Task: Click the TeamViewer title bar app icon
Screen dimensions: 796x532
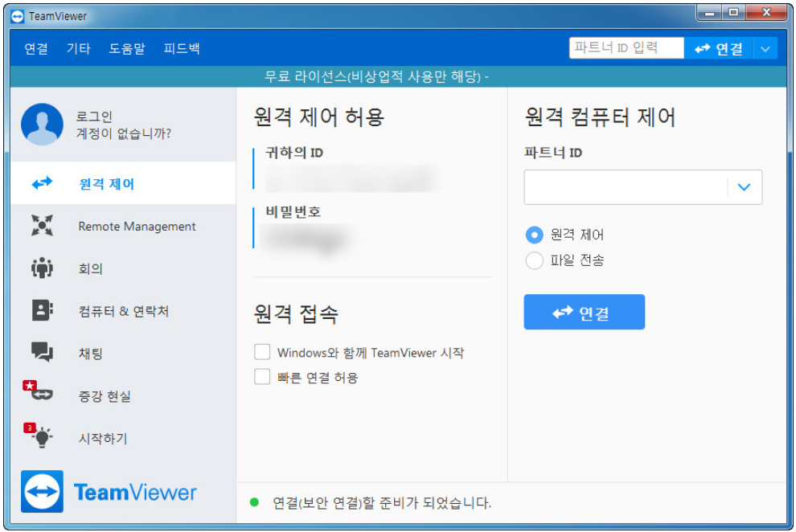Action: [17, 16]
